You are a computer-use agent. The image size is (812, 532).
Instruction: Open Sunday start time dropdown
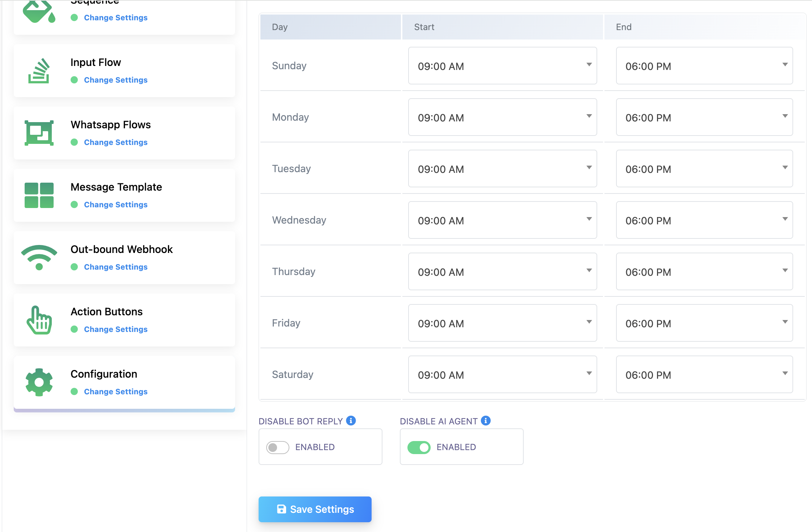point(502,66)
